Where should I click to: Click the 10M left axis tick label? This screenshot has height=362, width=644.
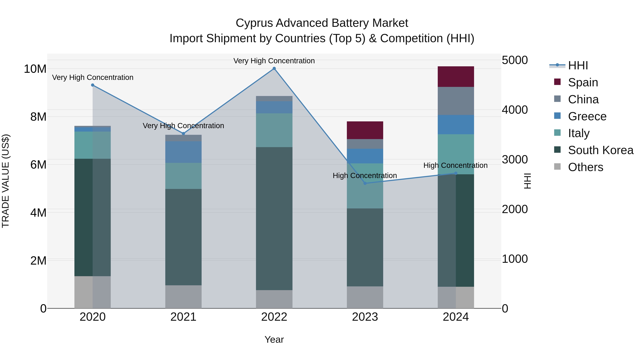(x=35, y=69)
